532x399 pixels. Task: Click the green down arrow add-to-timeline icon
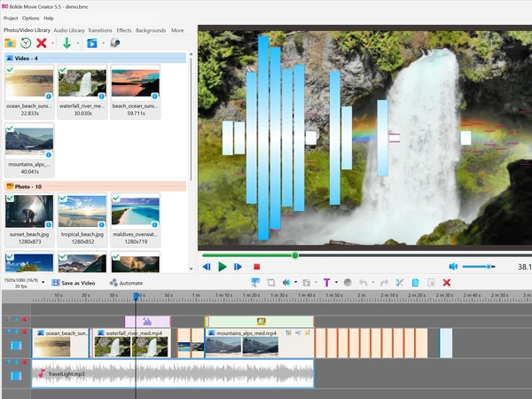click(66, 43)
